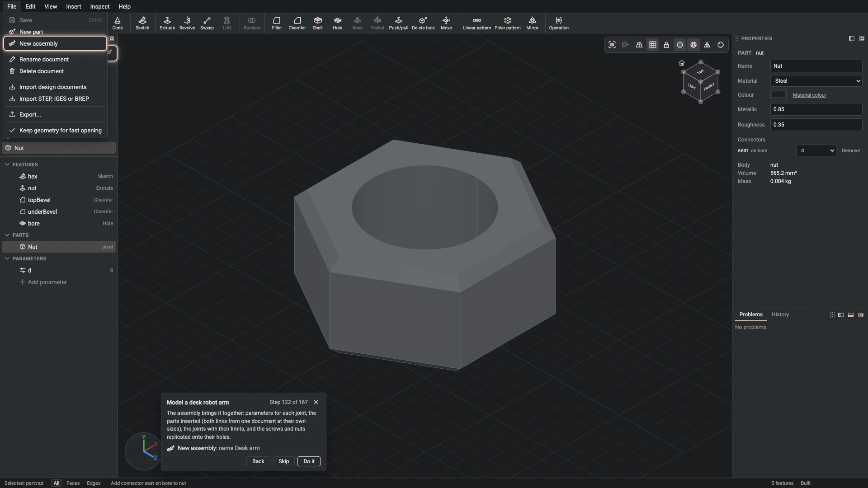Open the seat connector dropdown showing c
The height and width of the screenshot is (488, 868).
[x=816, y=150]
